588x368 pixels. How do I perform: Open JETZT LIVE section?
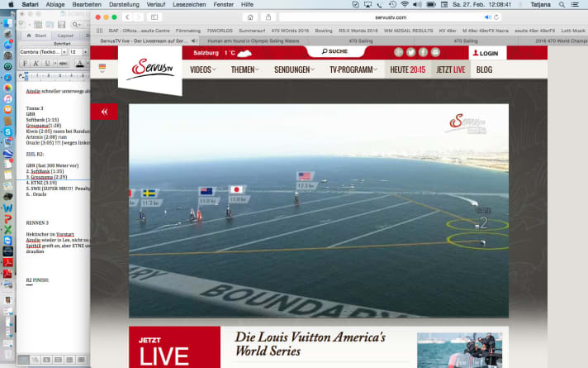pos(451,69)
